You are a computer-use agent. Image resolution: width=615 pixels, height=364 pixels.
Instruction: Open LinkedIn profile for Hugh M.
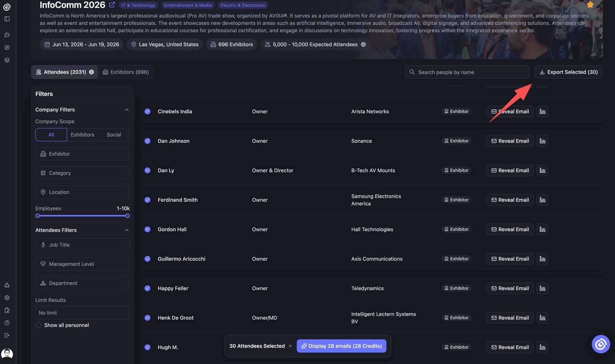pyautogui.click(x=542, y=347)
